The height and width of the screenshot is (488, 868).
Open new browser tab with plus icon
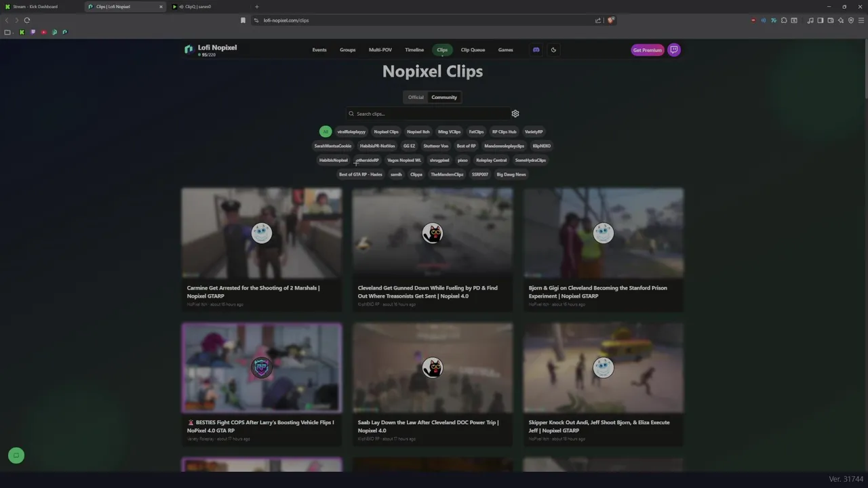256,7
